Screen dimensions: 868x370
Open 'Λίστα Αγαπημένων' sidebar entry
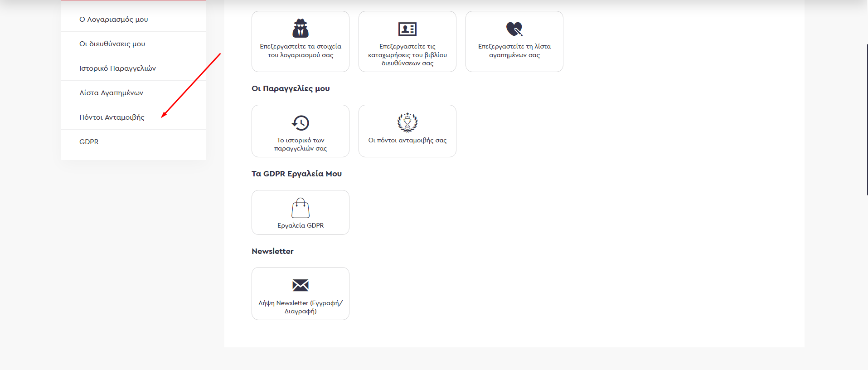112,93
